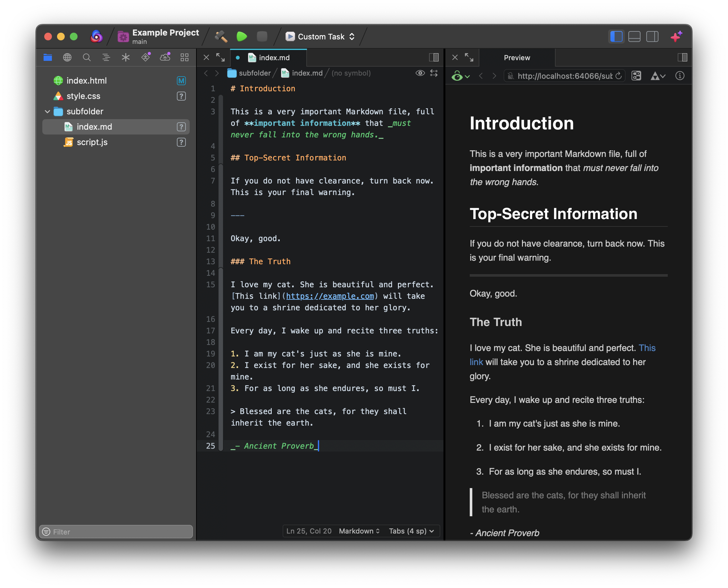728x588 pixels.
Task: Click the comparison arrows icon in editor
Action: click(434, 73)
